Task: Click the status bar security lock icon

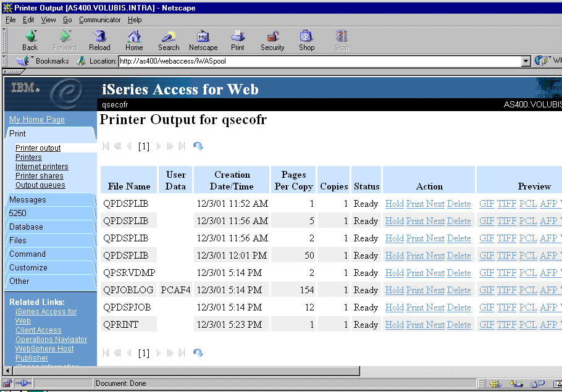Action: click(7, 383)
